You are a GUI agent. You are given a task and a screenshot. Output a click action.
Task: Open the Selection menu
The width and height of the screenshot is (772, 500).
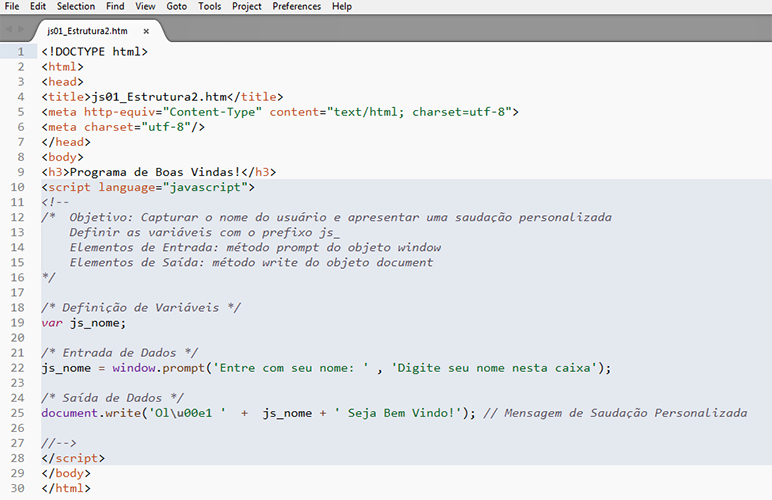pyautogui.click(x=76, y=6)
